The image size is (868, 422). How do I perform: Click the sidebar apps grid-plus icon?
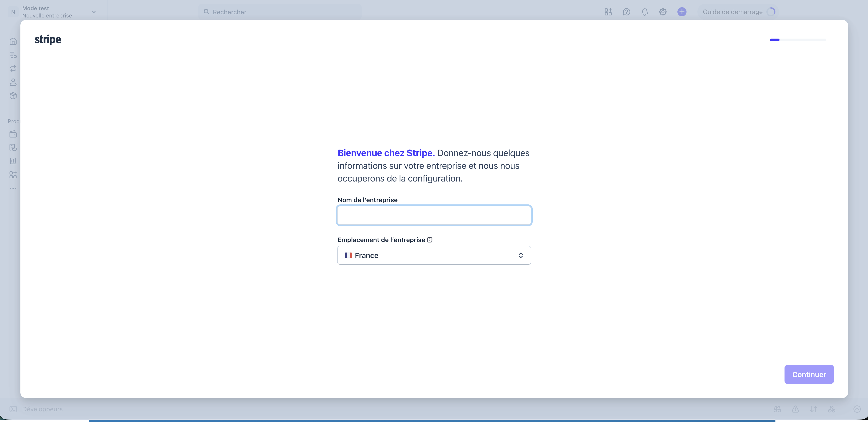click(13, 175)
